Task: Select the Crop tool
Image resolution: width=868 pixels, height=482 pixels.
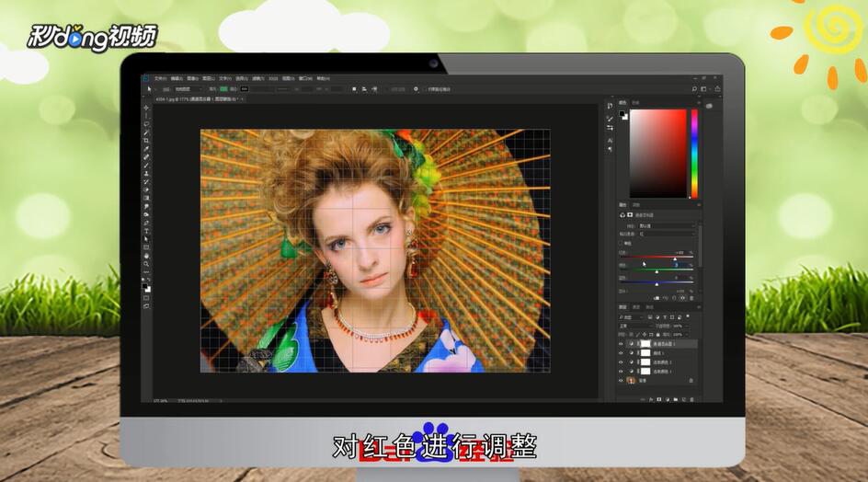Action: click(146, 141)
